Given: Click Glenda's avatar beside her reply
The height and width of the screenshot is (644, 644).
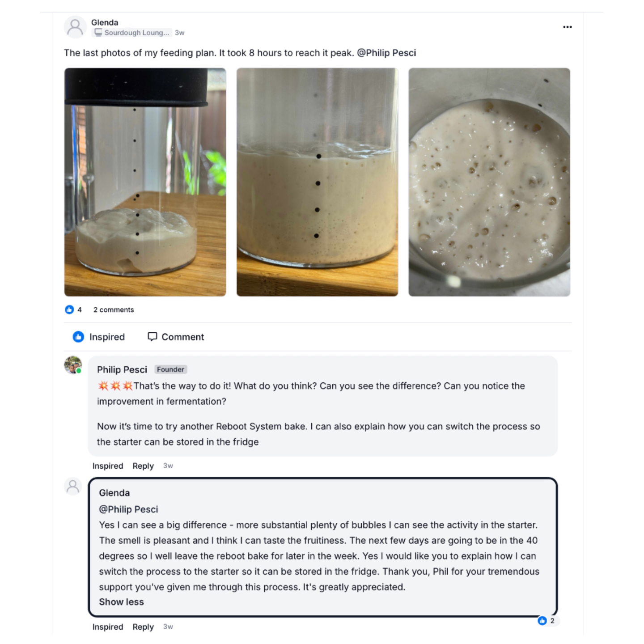Looking at the screenshot, I should (73, 486).
